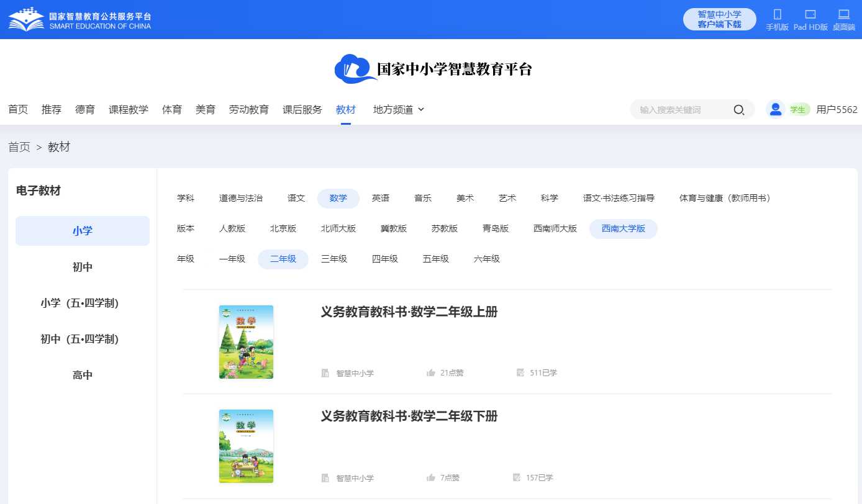Screen dimensions: 862x504
Task: Open the 数学二年级上册 cover thumbnail
Action: click(x=246, y=342)
